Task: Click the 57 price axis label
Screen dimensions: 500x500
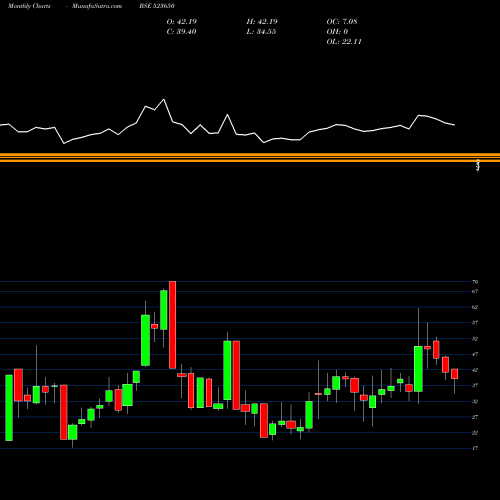Action: tap(475, 323)
